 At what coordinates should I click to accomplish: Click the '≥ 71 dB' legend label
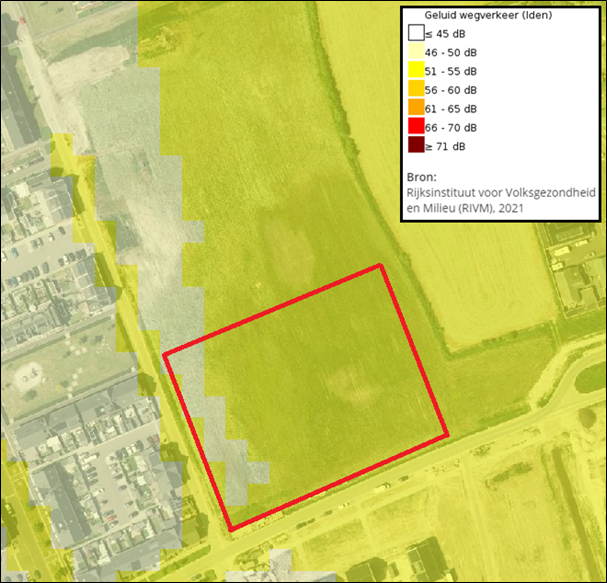(445, 147)
